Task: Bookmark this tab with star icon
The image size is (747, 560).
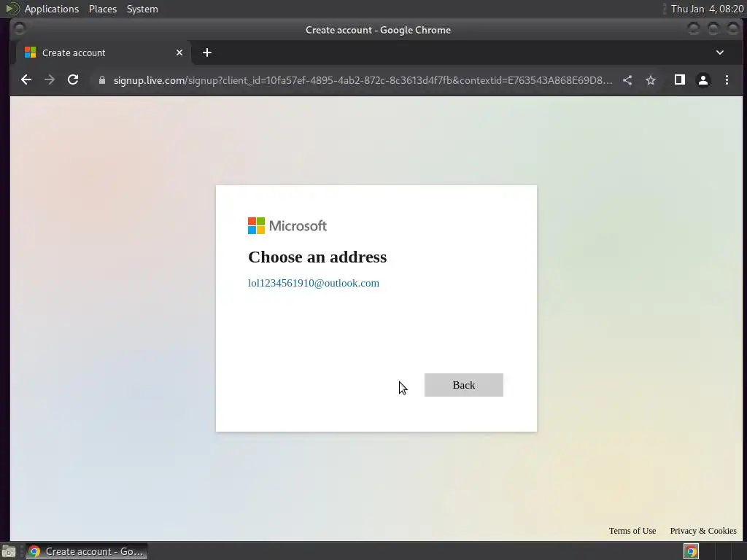Action: pos(651,80)
